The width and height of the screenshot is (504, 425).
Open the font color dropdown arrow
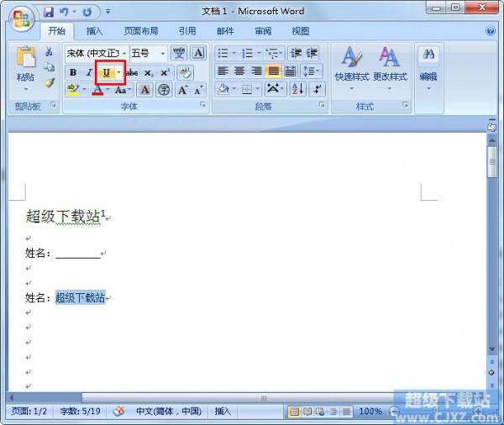[108, 90]
